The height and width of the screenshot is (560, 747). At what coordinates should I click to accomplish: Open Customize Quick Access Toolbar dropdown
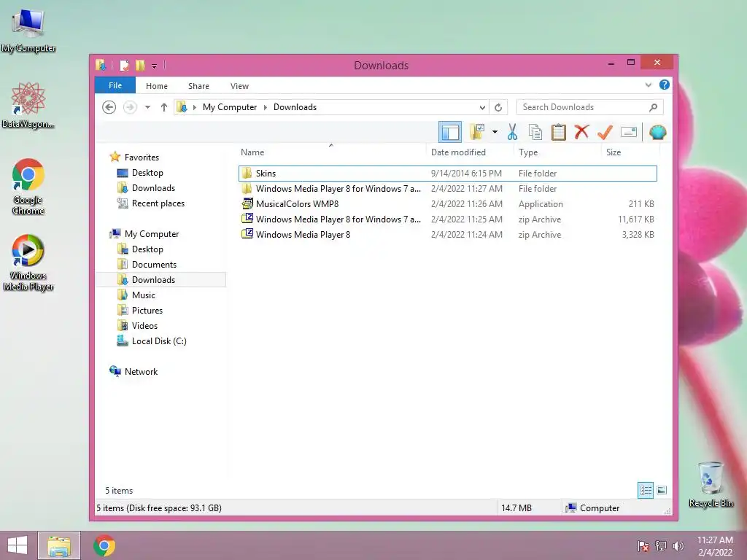pos(155,66)
